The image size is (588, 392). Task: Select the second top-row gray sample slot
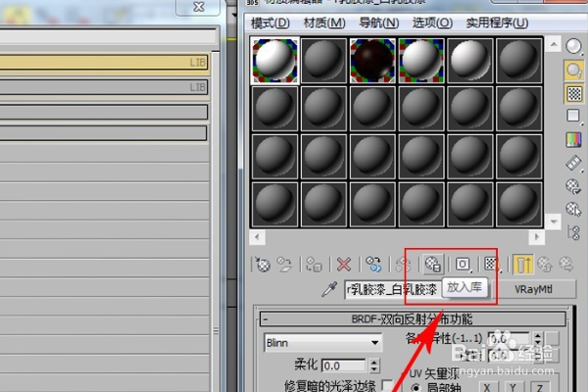pos(323,61)
